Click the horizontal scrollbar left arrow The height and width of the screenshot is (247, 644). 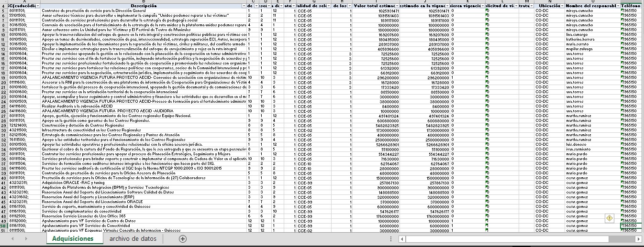[x=403, y=239]
